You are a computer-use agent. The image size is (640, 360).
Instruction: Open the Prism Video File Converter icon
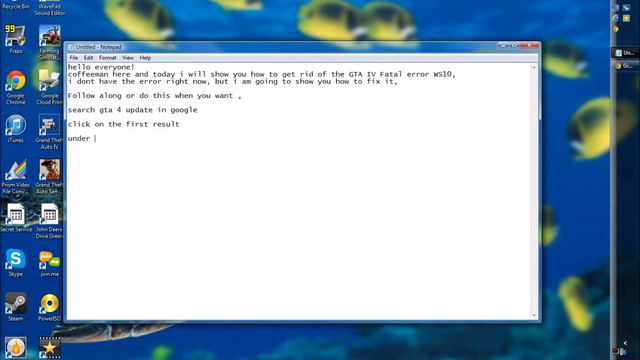coord(16,177)
